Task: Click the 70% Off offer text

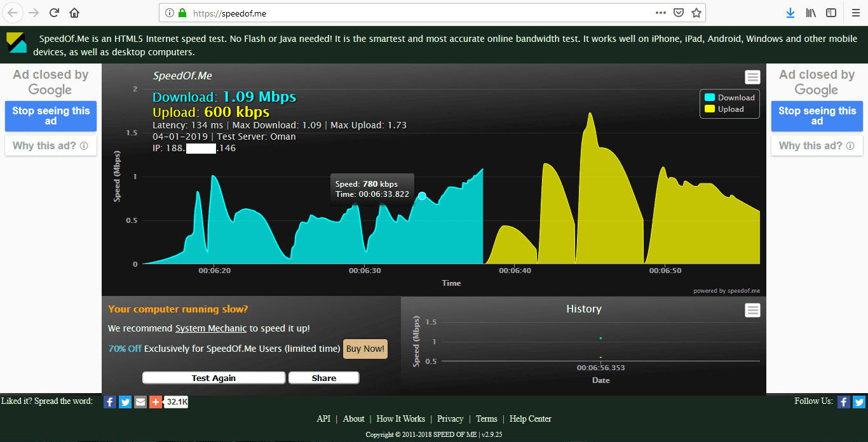Action: click(x=125, y=349)
